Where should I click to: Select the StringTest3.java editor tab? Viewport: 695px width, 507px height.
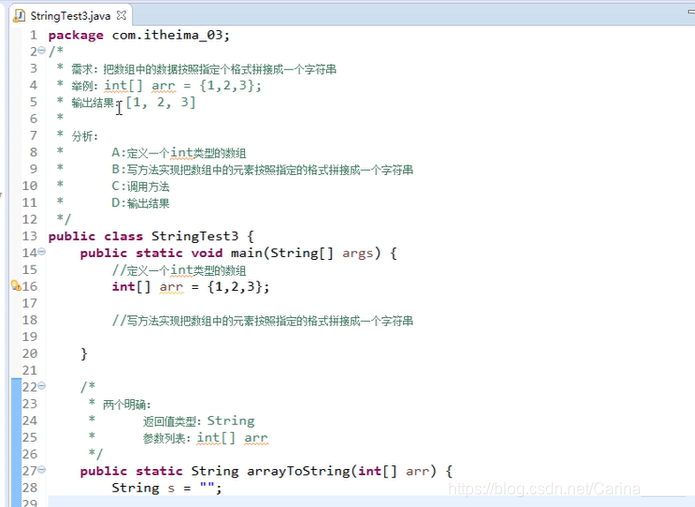tap(70, 16)
